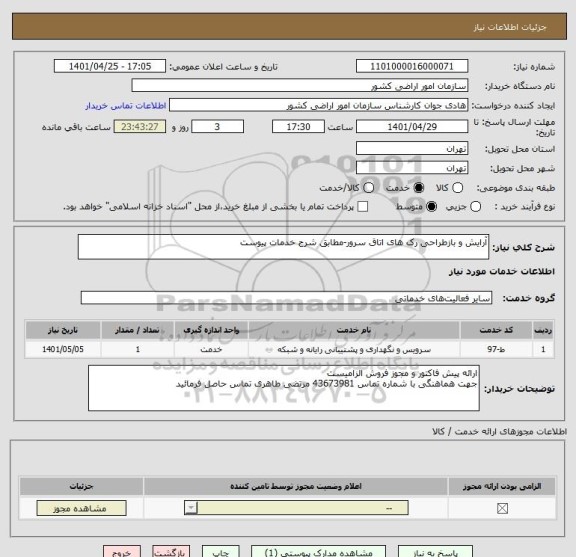Click the شرح کلی نیاز description box
The image size is (576, 557).
[x=283, y=247]
